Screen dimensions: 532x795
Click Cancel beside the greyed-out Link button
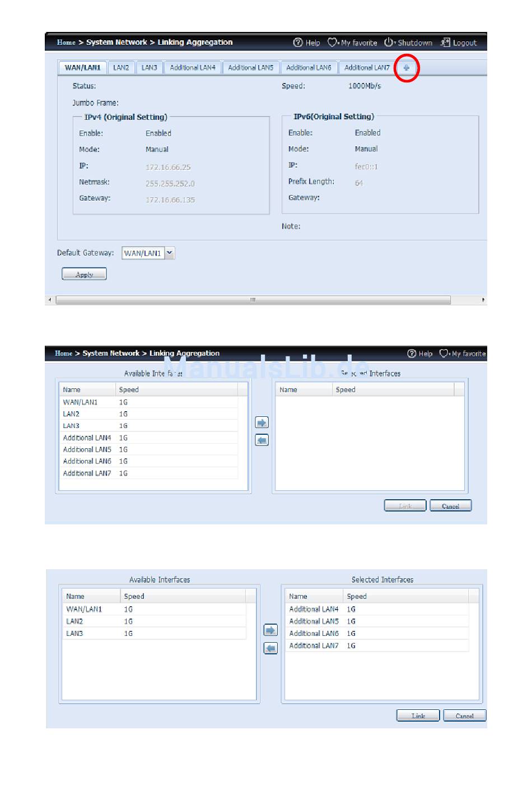[450, 506]
